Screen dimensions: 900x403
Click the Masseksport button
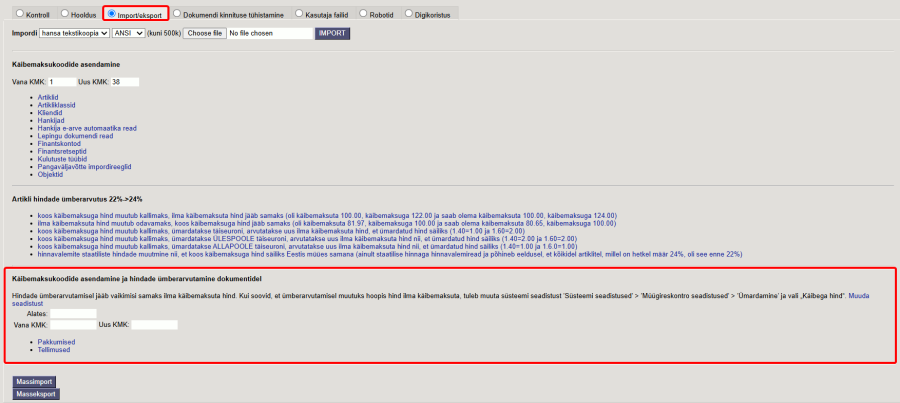pos(35,394)
